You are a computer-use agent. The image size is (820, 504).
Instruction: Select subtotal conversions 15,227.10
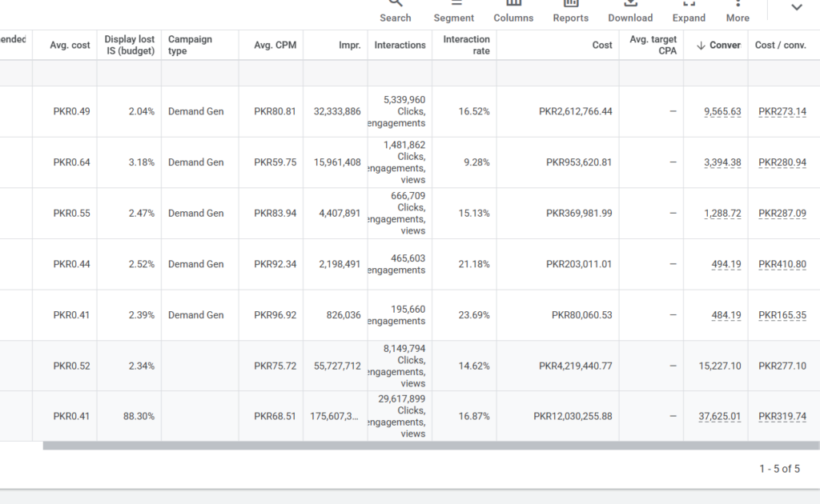pos(720,366)
